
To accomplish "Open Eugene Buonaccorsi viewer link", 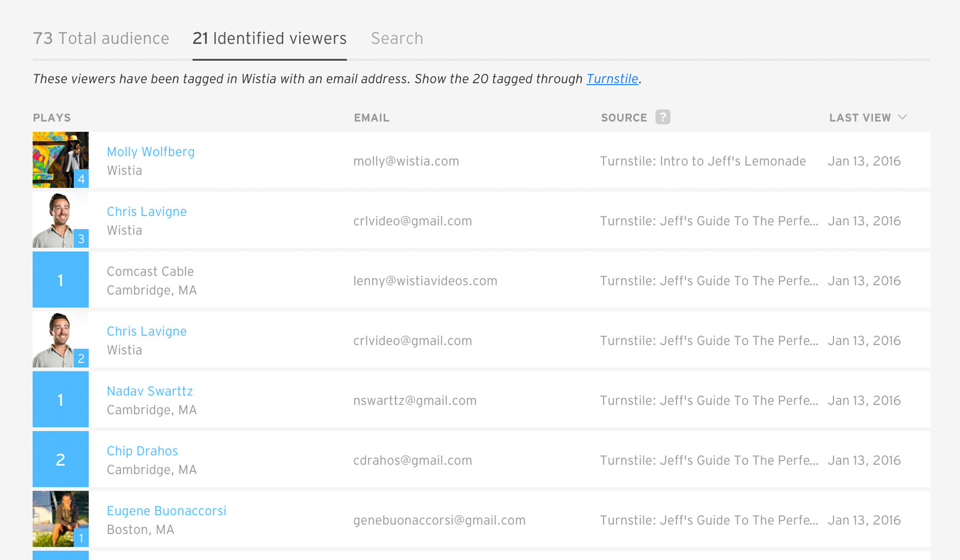I will 166,511.
